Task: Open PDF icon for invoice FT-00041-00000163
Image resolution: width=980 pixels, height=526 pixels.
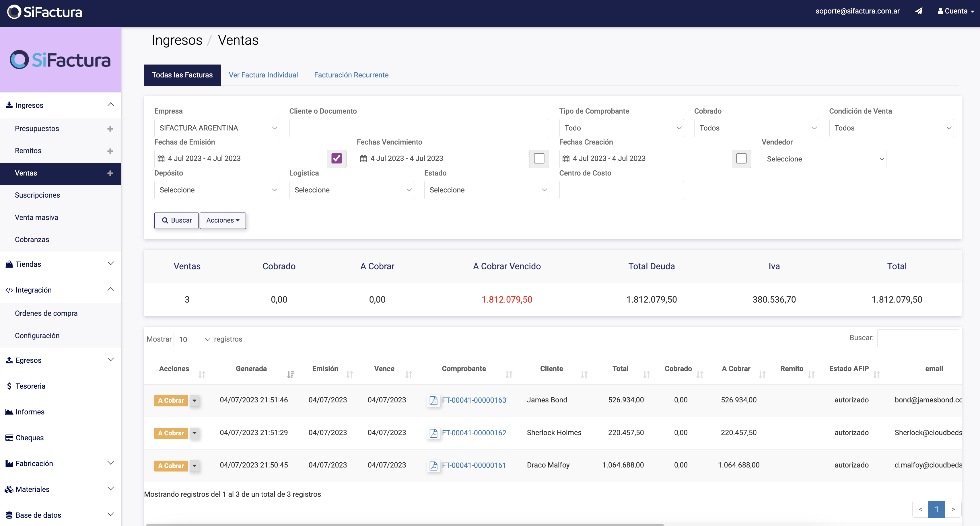Action: (433, 400)
